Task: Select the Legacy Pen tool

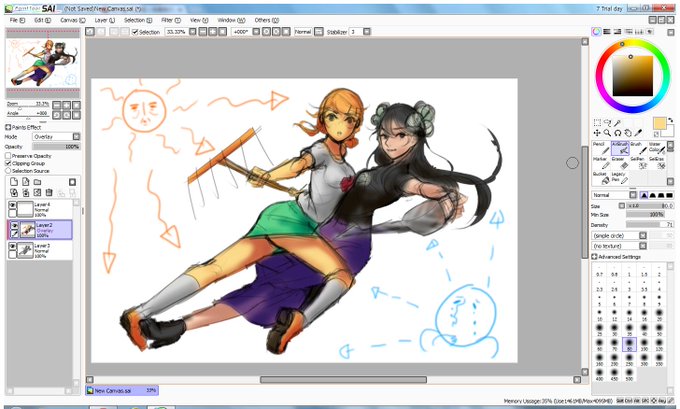Action: (620, 178)
